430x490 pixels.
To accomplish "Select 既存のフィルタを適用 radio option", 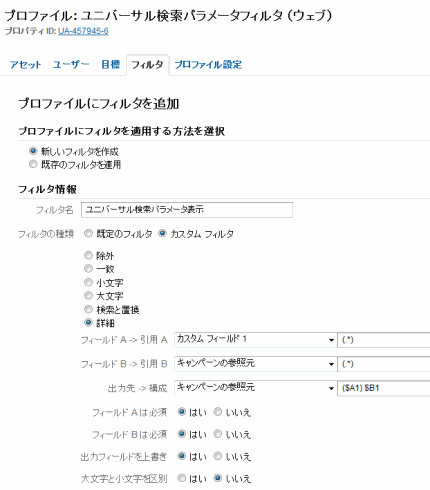I will (x=33, y=164).
